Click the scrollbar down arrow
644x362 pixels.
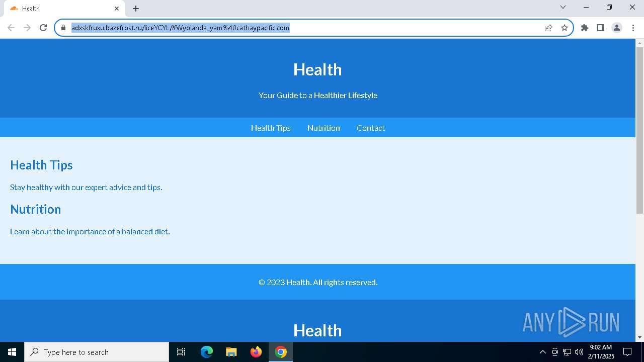tap(639, 337)
